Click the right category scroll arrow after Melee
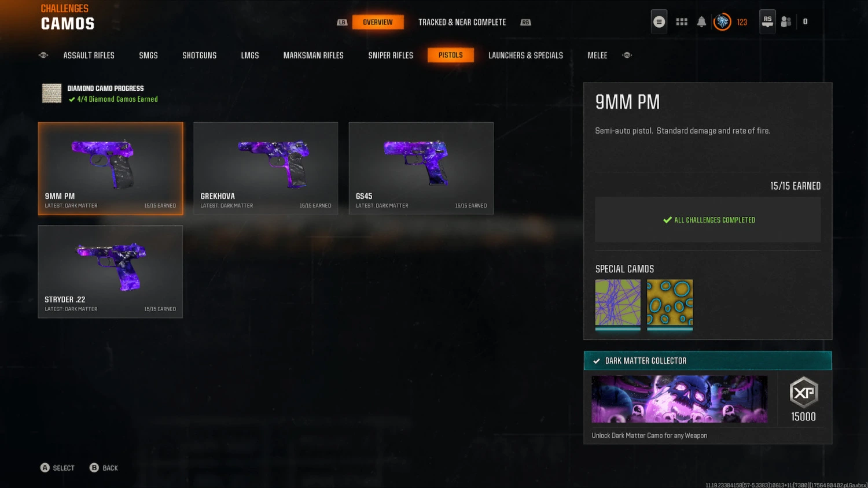 [x=627, y=56]
